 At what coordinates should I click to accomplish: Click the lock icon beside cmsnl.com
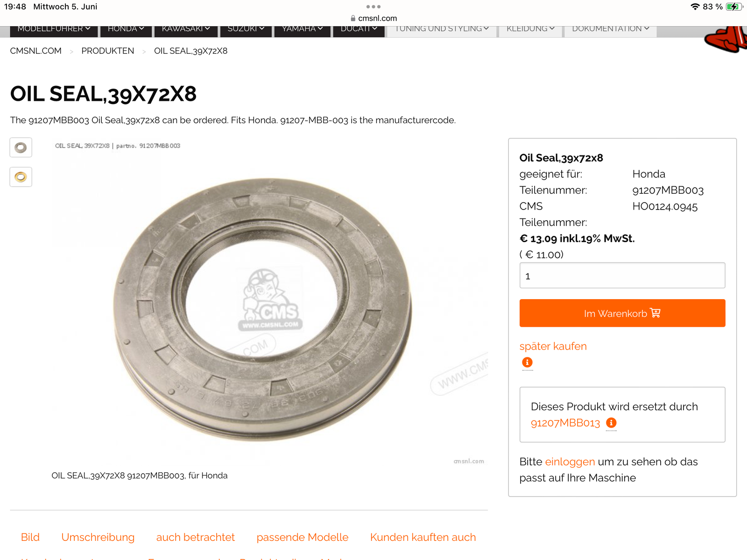(x=353, y=18)
